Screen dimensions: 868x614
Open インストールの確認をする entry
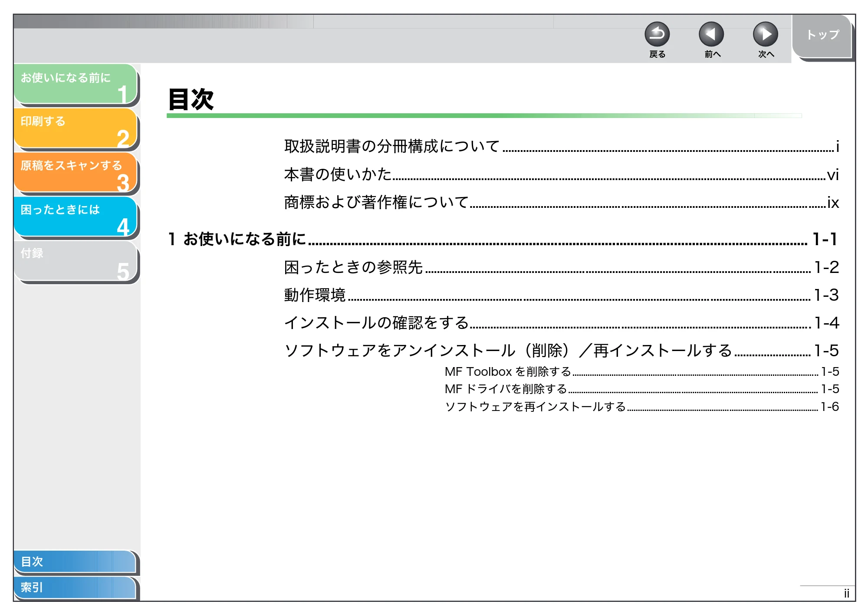point(562,323)
